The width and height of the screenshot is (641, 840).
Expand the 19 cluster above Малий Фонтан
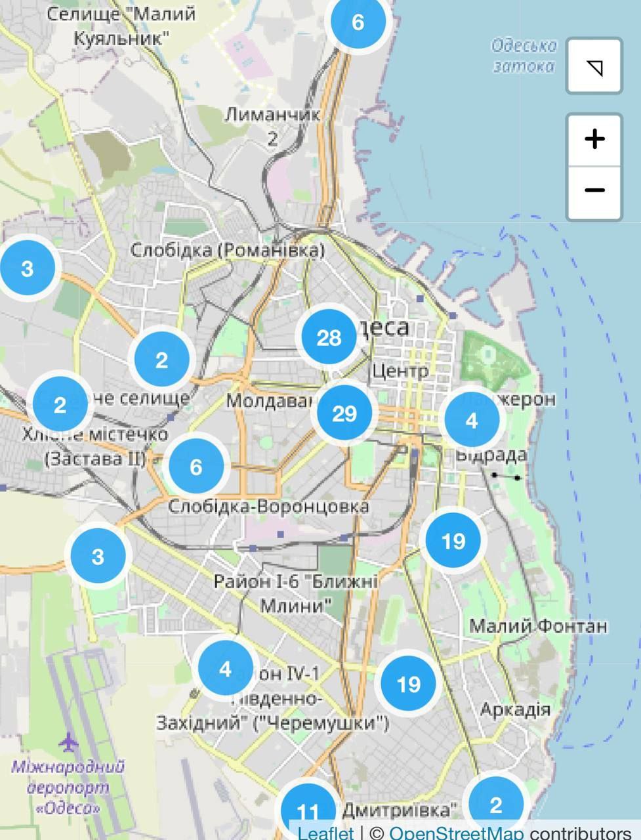pyautogui.click(x=453, y=541)
